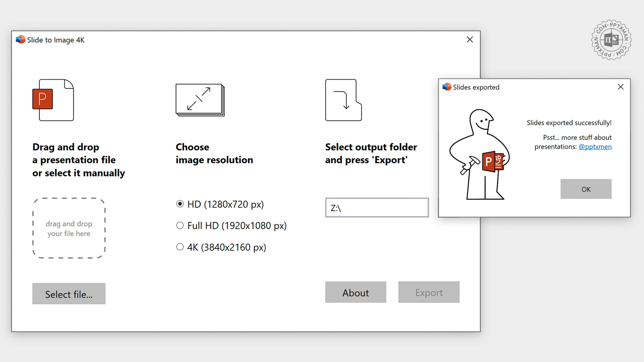Viewport: 644px width, 362px height.
Task: Click the drag and drop file area
Action: [69, 228]
